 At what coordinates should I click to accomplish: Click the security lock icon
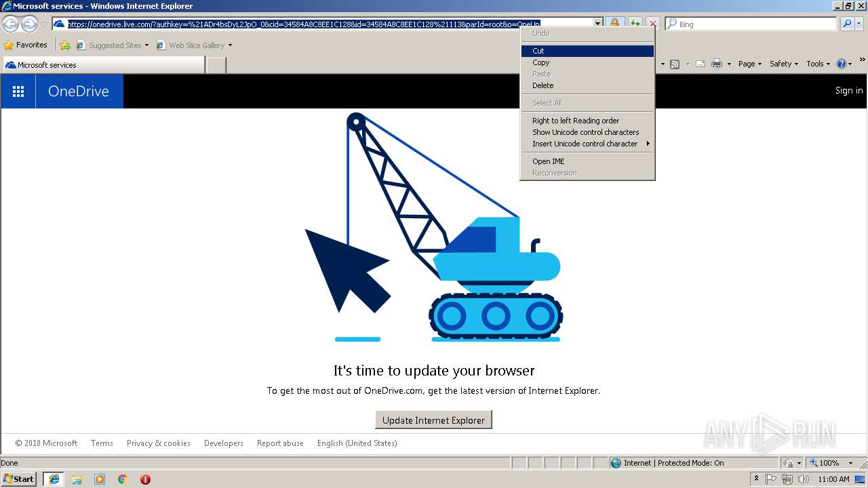pos(614,24)
